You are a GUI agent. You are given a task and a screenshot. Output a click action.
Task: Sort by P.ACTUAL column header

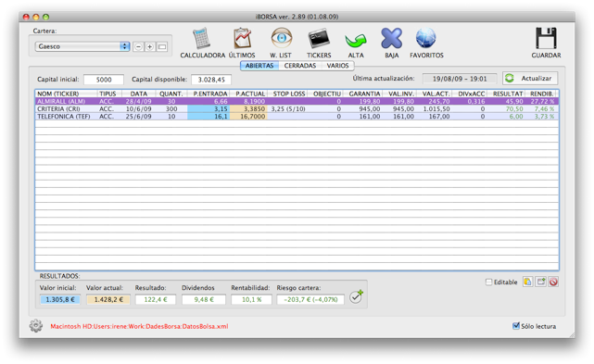click(249, 94)
